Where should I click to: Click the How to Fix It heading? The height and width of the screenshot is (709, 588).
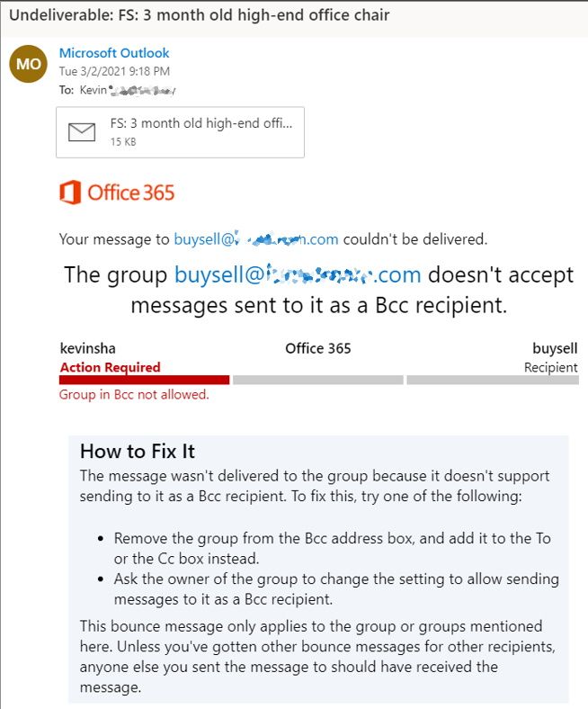pos(138,452)
